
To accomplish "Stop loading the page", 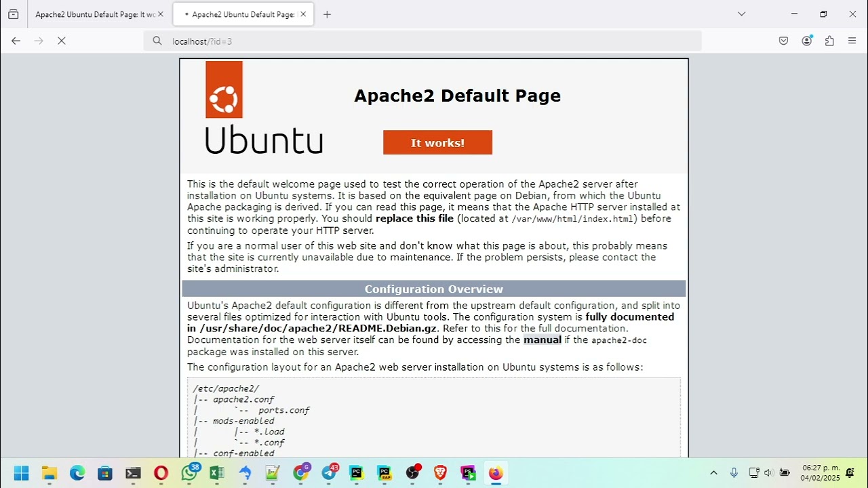I will pyautogui.click(x=61, y=41).
